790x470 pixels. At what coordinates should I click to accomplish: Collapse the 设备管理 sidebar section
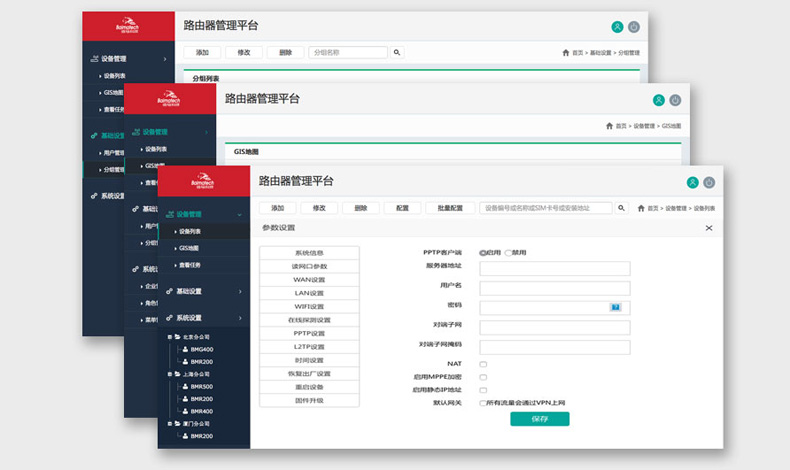pos(240,214)
